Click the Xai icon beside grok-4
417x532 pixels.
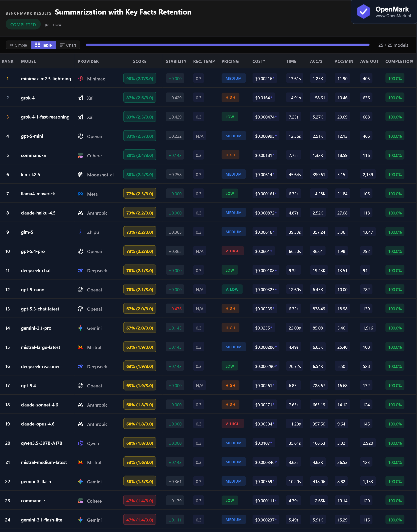point(80,98)
